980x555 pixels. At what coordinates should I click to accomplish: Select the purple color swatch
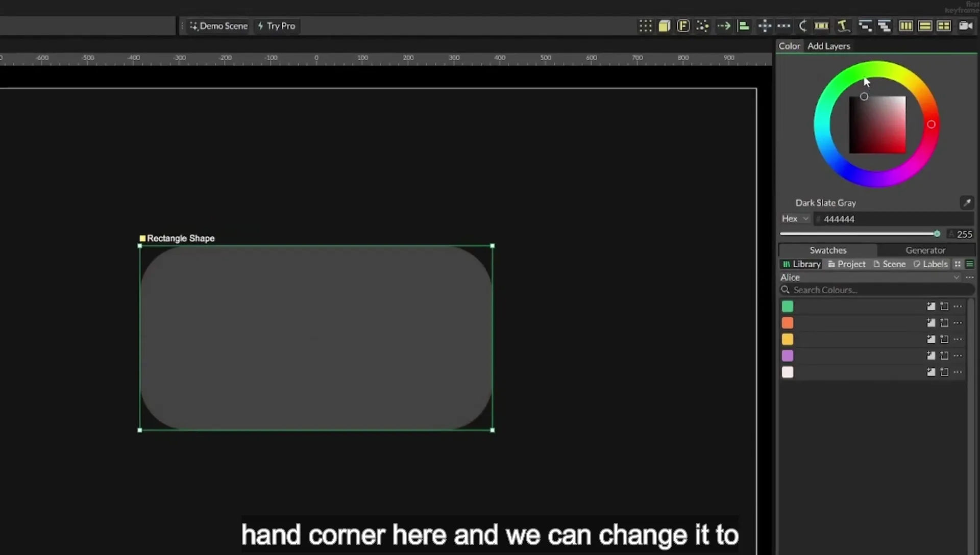(788, 356)
